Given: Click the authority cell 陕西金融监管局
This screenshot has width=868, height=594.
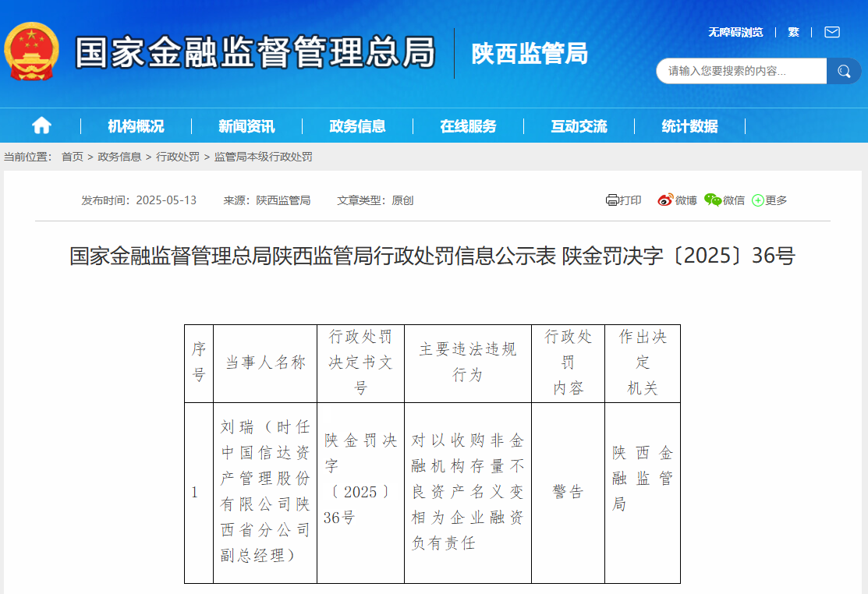Looking at the screenshot, I should (642, 493).
